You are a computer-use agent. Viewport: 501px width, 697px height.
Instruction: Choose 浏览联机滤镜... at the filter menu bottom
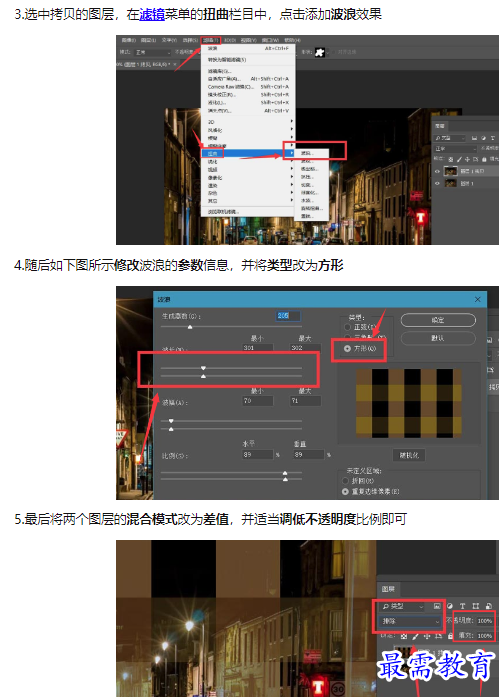(x=248, y=212)
